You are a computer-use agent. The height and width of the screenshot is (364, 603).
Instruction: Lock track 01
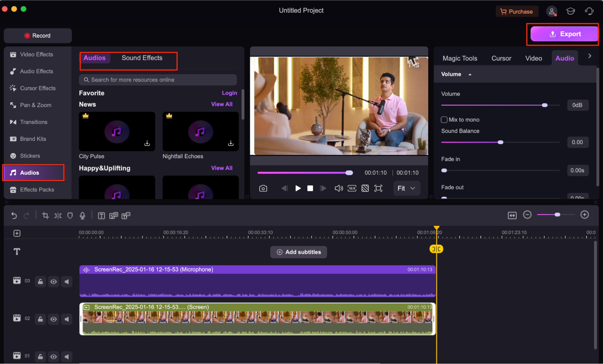40,357
